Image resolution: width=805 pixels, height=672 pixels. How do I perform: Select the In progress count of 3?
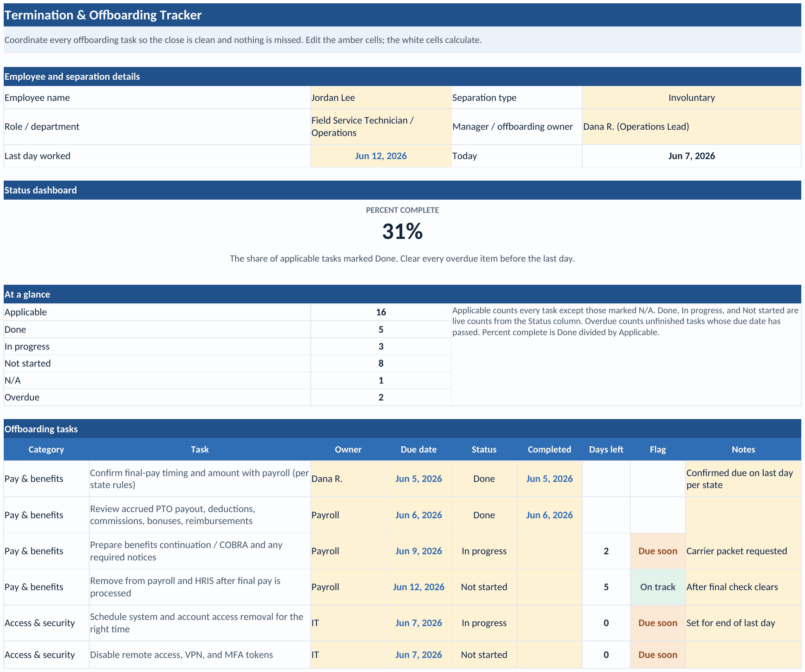click(381, 346)
